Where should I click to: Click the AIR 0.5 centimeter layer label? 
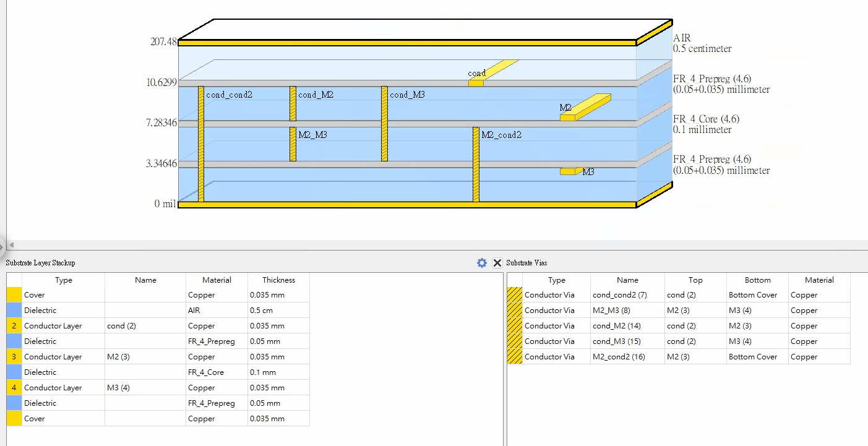point(702,43)
